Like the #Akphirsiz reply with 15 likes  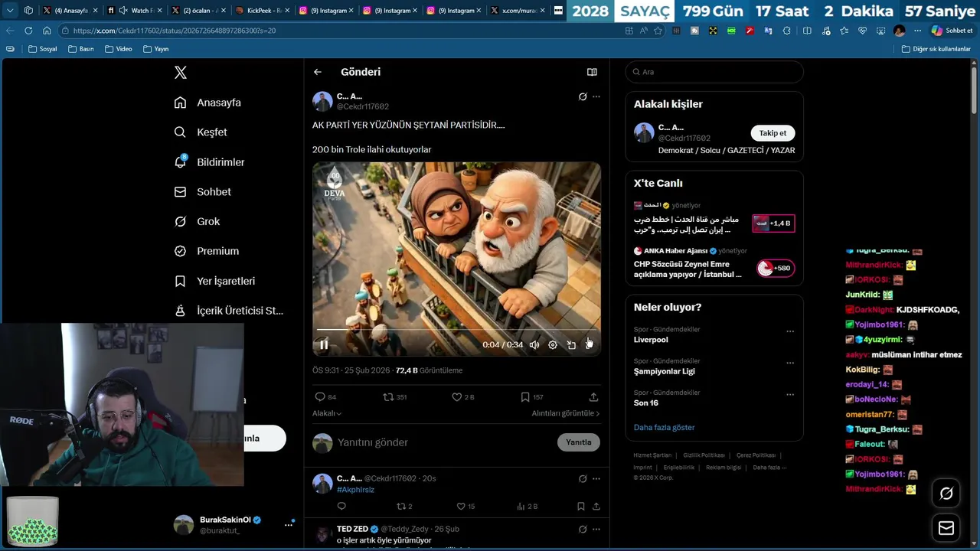point(465,506)
